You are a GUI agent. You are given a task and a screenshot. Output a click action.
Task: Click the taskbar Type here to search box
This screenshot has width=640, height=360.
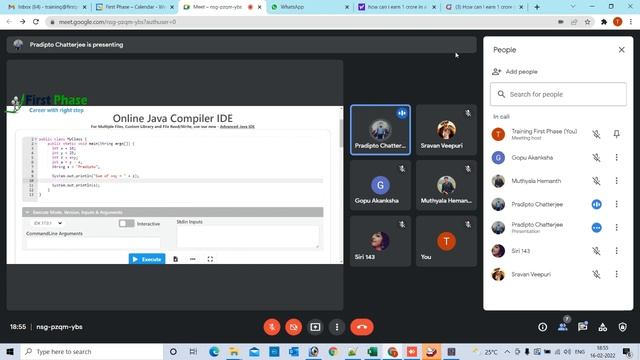(92, 351)
